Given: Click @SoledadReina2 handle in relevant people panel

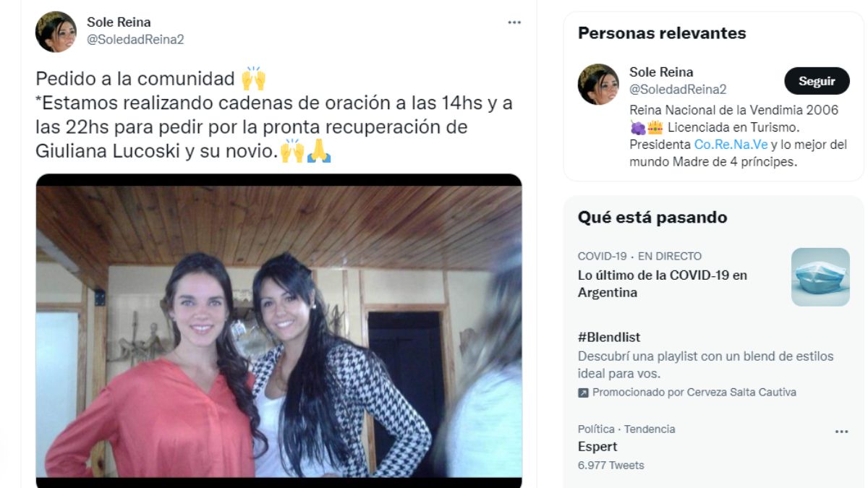Looking at the screenshot, I should click(x=678, y=89).
